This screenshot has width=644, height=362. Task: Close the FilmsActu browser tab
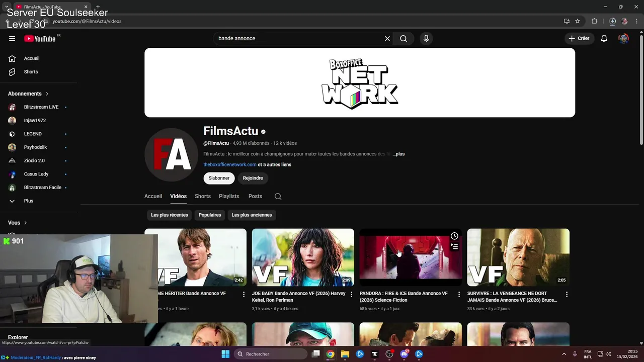pyautogui.click(x=86, y=7)
